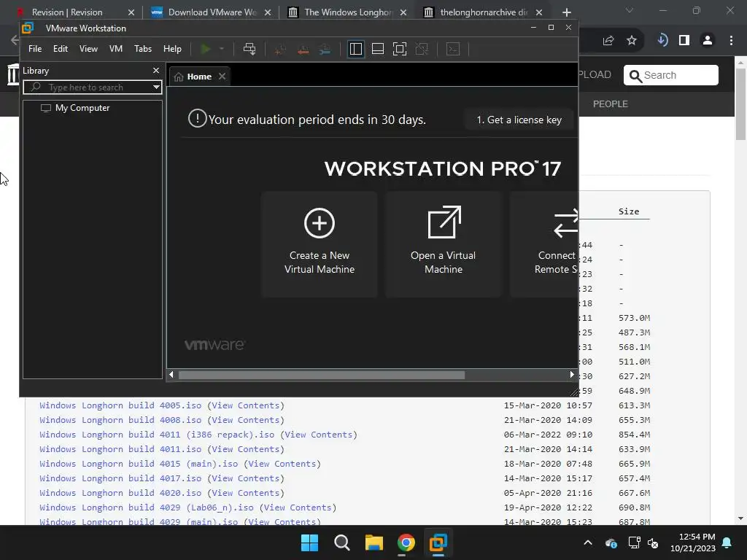Open Longhorn build 4011 (i386 repack).iso link
The height and width of the screenshot is (560, 747).
tap(157, 435)
